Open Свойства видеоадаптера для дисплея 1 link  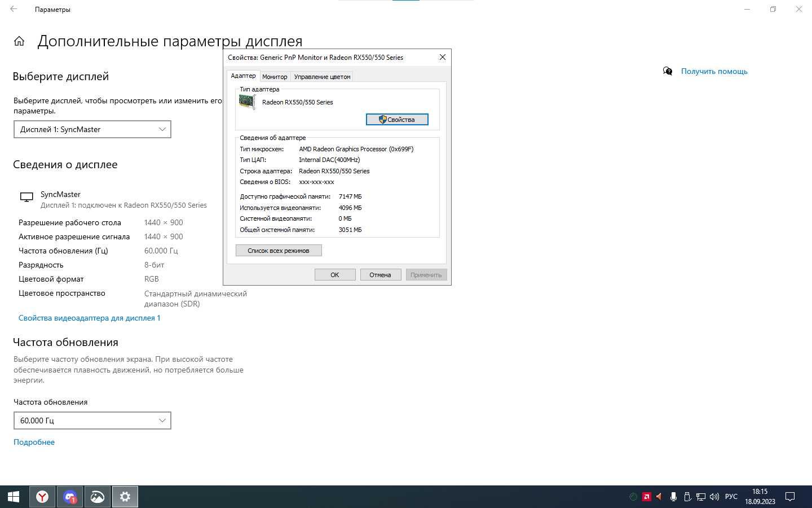click(x=89, y=318)
